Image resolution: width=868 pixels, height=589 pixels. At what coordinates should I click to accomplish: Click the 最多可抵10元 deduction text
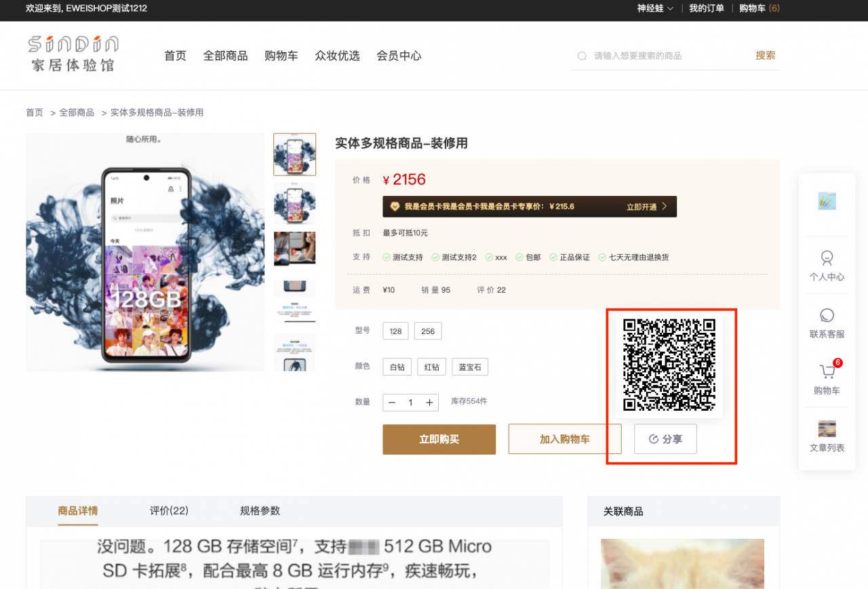(x=406, y=233)
